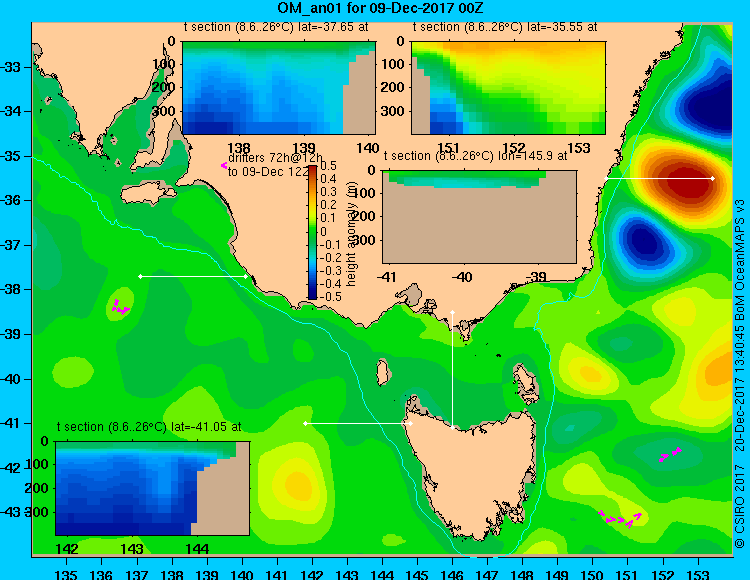Click the 139 label under the lat=-37.65 inset

point(304,148)
